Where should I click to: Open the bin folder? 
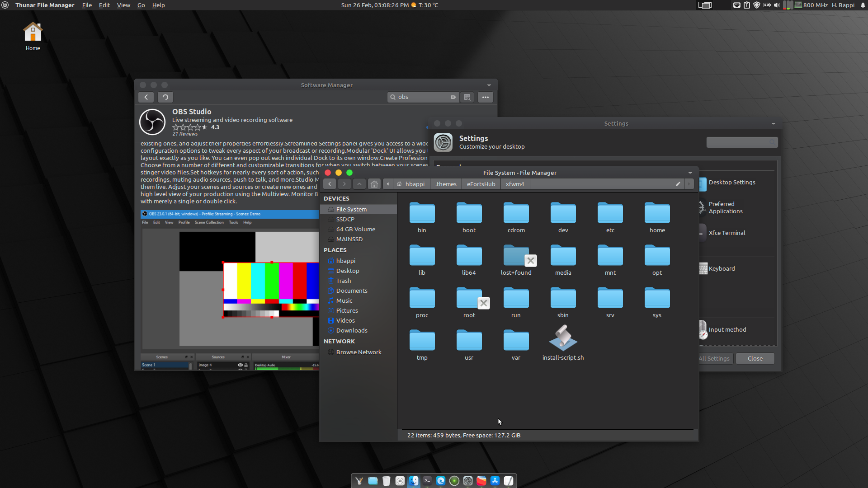(x=422, y=217)
